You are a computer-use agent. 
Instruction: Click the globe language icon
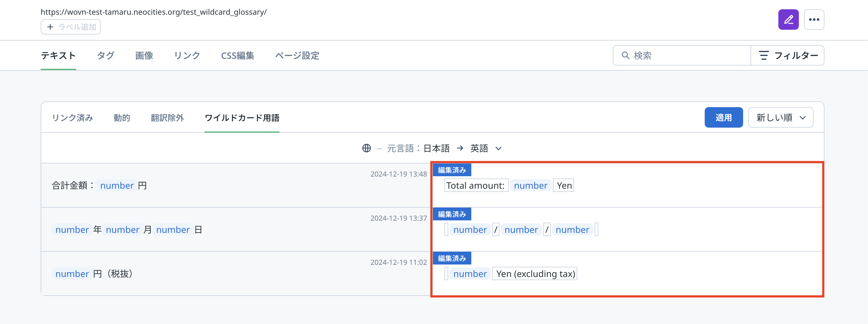click(366, 148)
